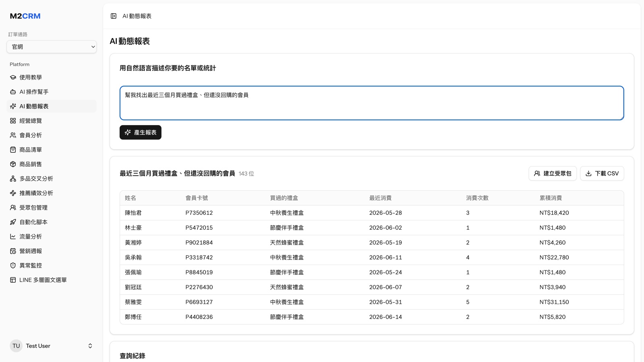The width and height of the screenshot is (644, 362).
Task: Click the 營銷週報 calendar icon
Action: click(x=13, y=251)
